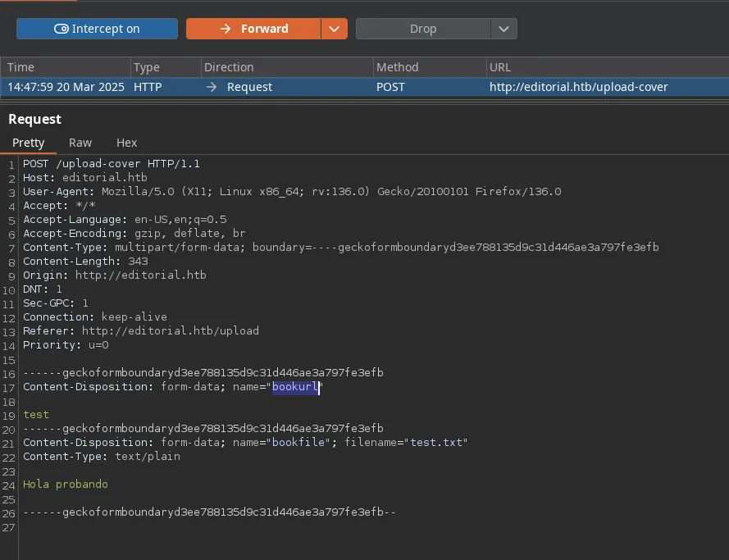The image size is (729, 560).
Task: Sort by the Method column header
Action: point(397,67)
